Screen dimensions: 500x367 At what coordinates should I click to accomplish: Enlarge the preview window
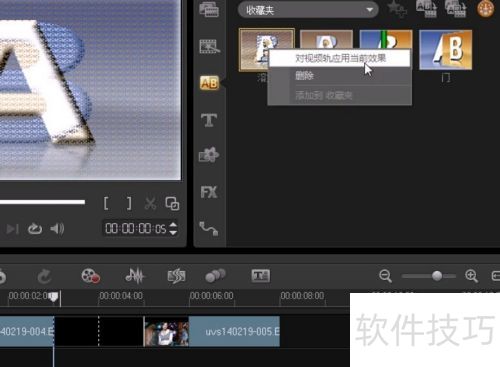(172, 203)
